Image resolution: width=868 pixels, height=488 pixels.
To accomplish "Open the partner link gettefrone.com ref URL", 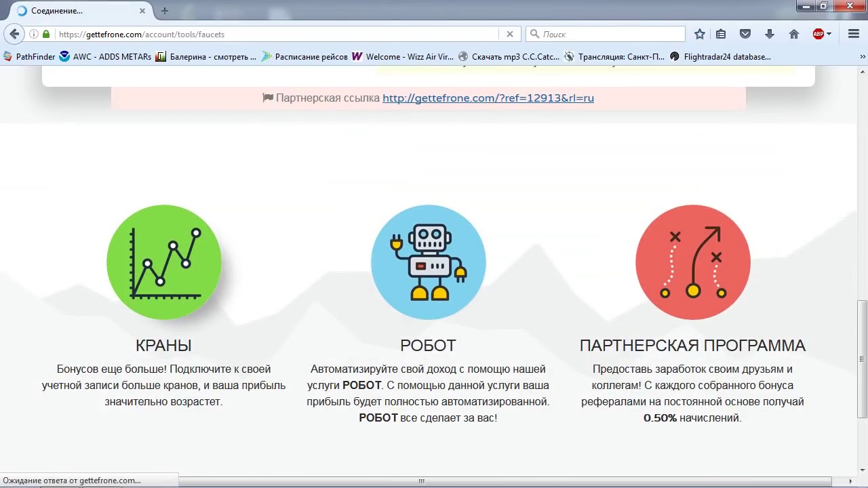I will 488,98.
